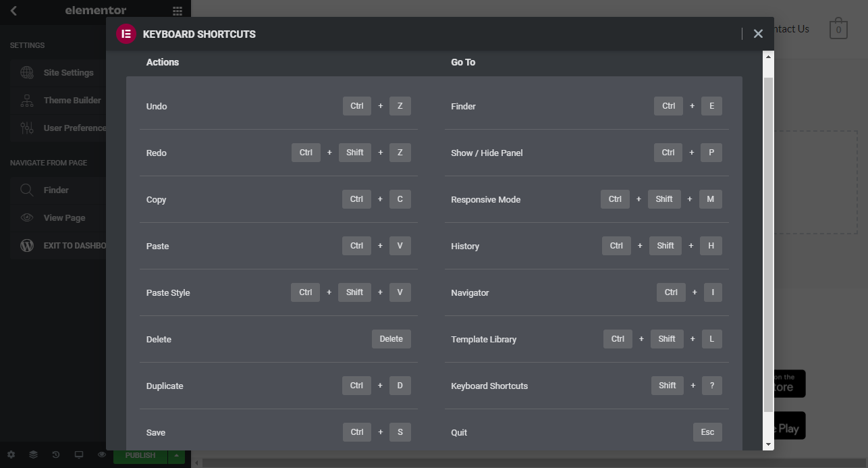Viewport: 868px width, 468px height.
Task: Click the back chevron in the Elementor panel header
Action: pyautogui.click(x=13, y=11)
